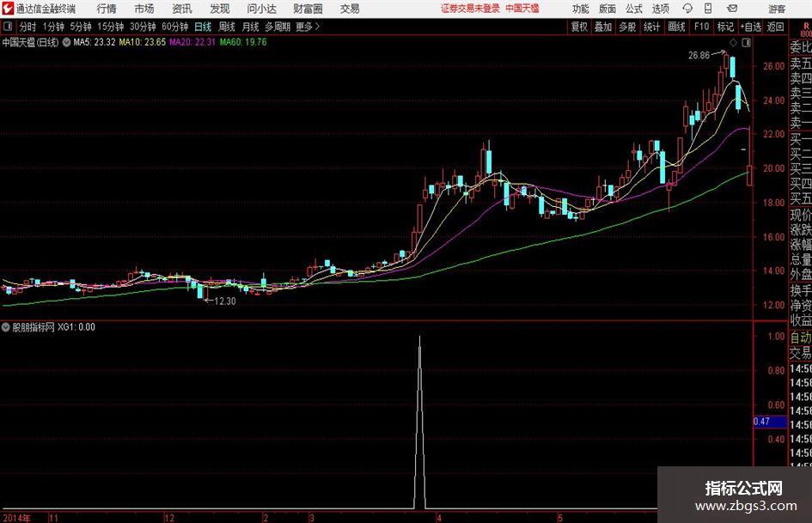Image resolution: width=812 pixels, height=523 pixels.
Task: Open the mobile phone icon in title bar
Action: (708, 9)
